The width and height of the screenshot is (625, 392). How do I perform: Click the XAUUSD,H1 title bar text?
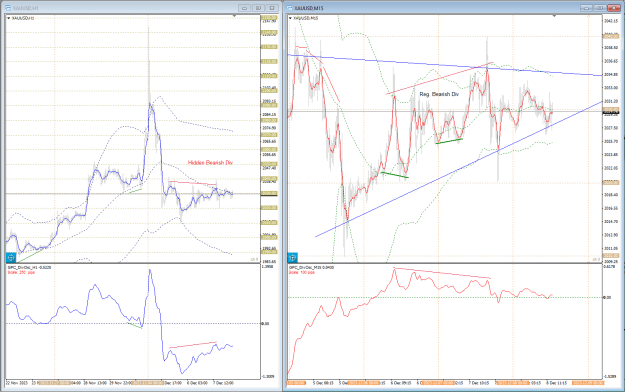pyautogui.click(x=26, y=8)
